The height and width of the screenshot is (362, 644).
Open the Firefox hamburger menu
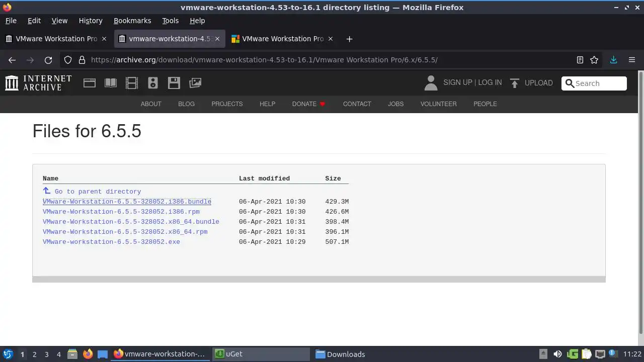pos(632,60)
